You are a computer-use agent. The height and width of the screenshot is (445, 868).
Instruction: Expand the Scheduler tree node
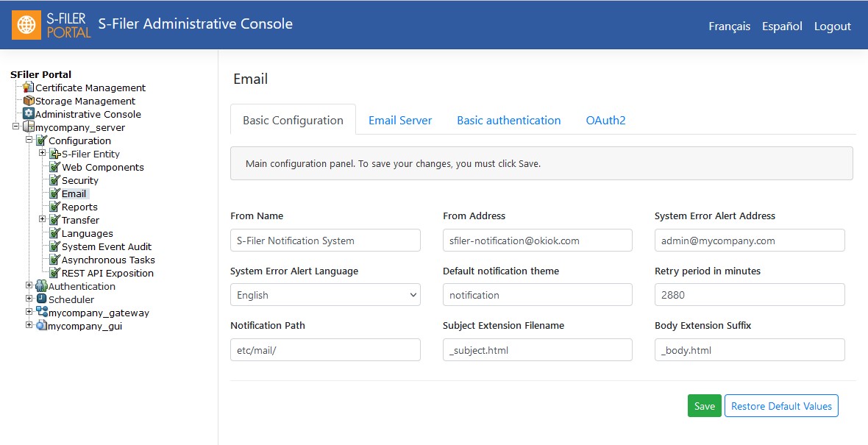tap(29, 299)
